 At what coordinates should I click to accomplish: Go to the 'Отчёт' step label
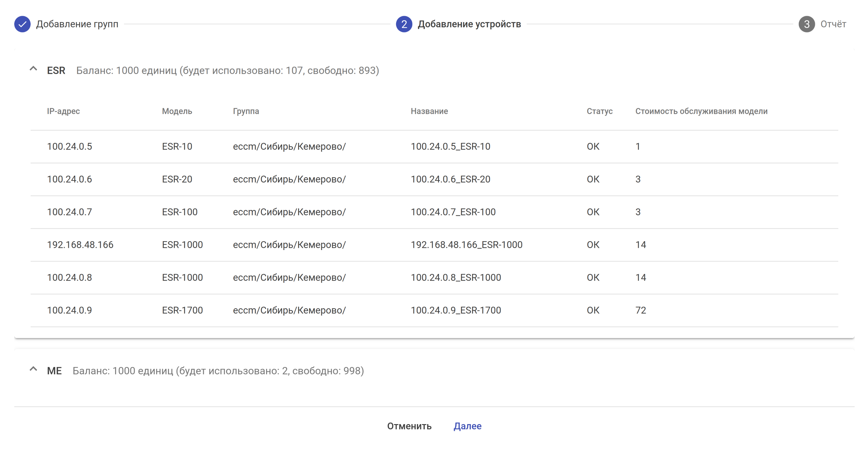pos(833,24)
